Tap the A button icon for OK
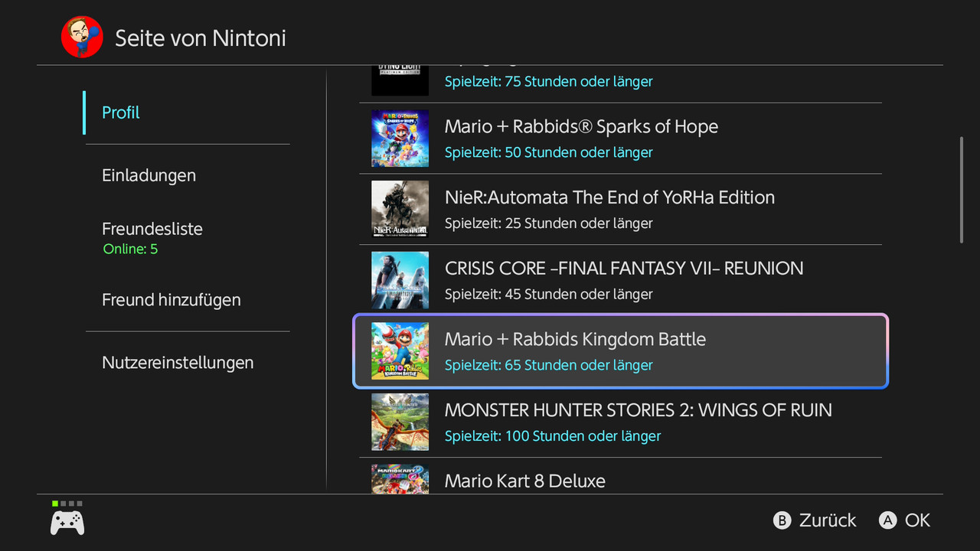The width and height of the screenshot is (980, 551). [x=887, y=520]
